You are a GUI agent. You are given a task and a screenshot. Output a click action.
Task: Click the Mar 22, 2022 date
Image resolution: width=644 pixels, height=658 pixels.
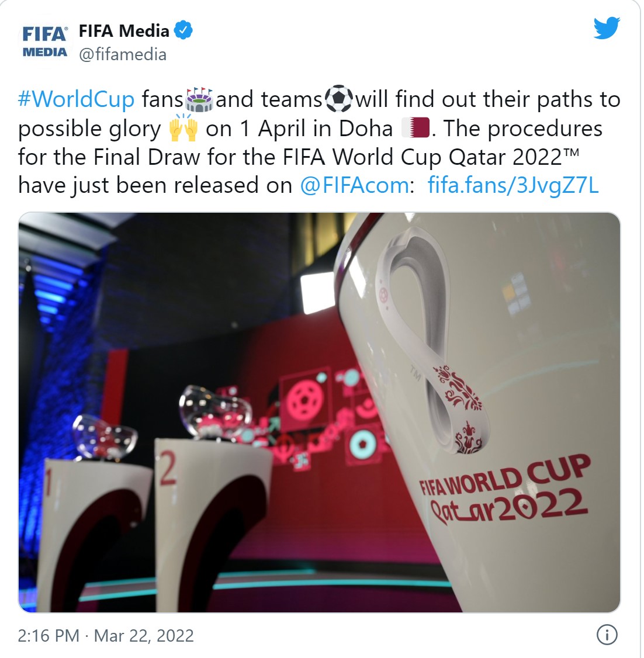144,635
